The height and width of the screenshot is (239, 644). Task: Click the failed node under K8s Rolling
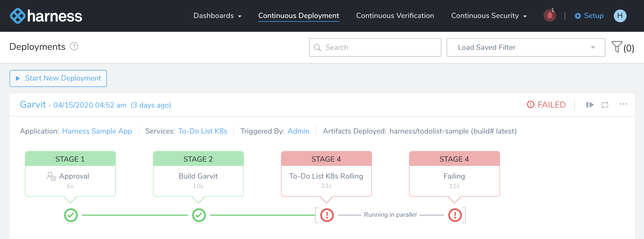click(x=327, y=215)
